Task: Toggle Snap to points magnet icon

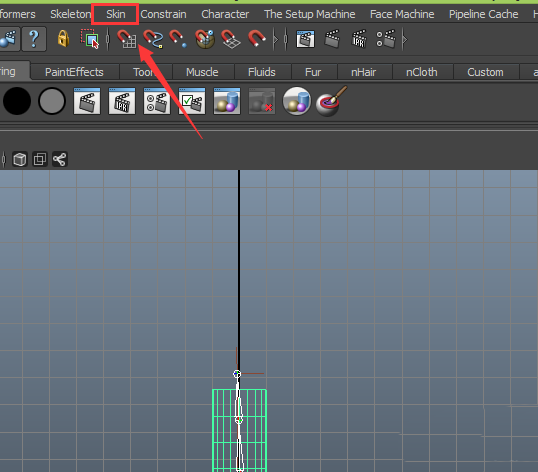Action: coord(178,39)
